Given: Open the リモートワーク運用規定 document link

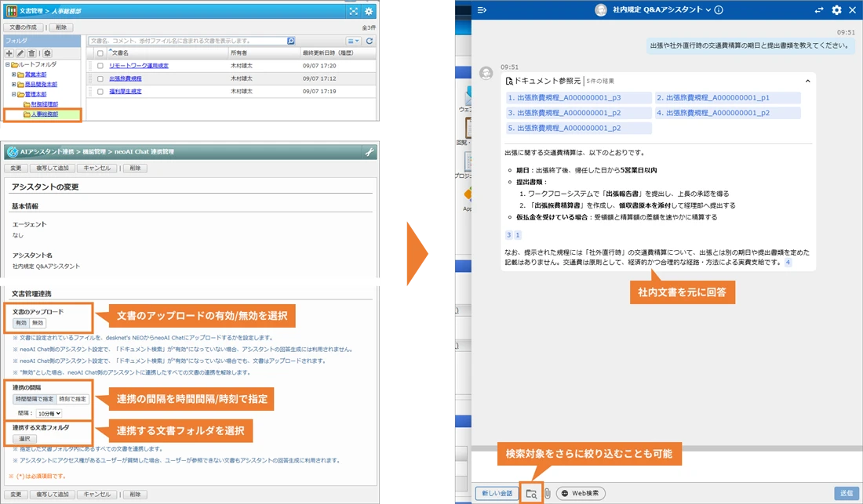Looking at the screenshot, I should 139,66.
